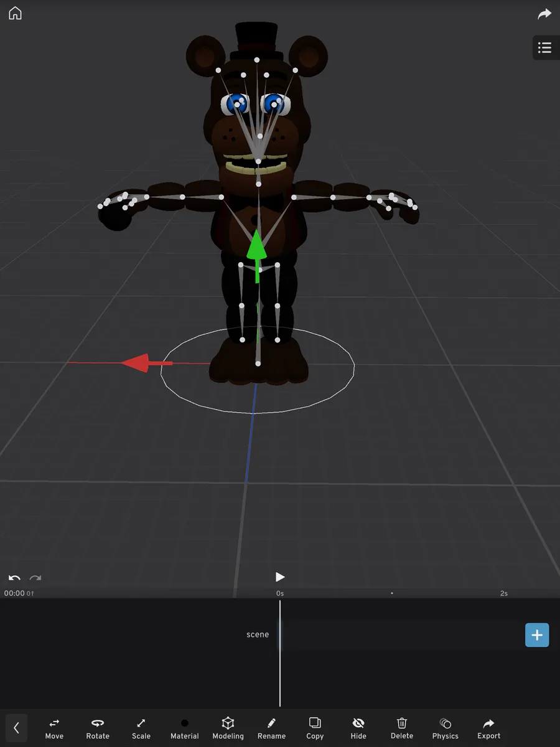Hide the selected object
Viewport: 560px width, 747px height.
click(x=358, y=728)
